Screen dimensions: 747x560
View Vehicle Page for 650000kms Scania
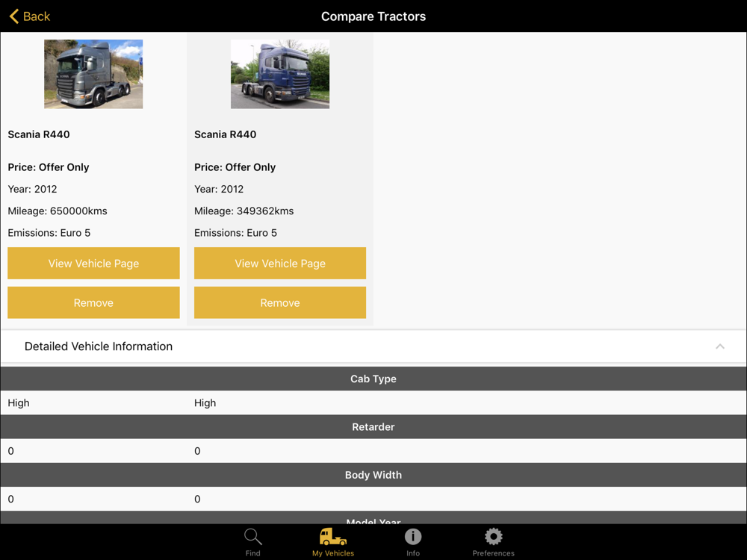click(93, 263)
